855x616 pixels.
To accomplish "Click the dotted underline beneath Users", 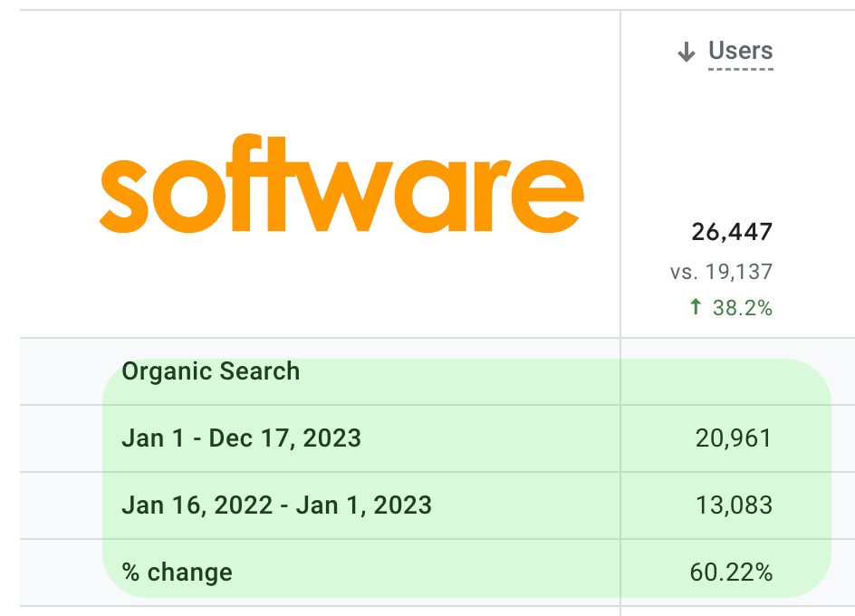I will pos(741,69).
